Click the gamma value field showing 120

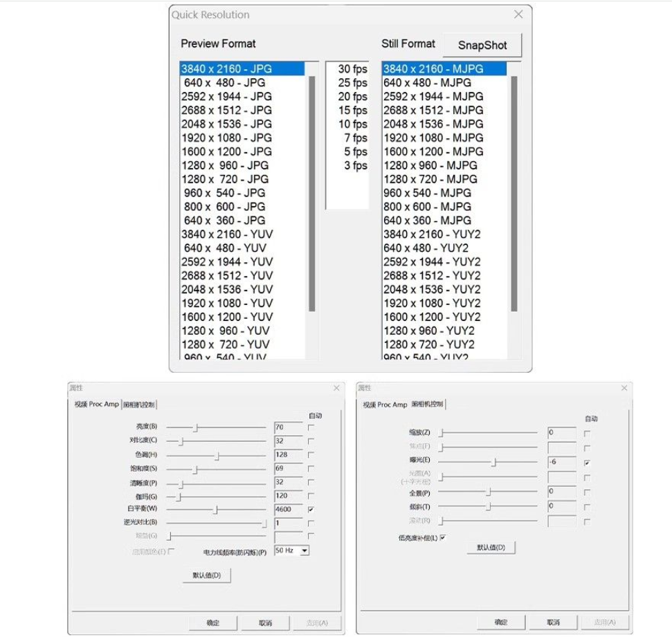(x=289, y=496)
